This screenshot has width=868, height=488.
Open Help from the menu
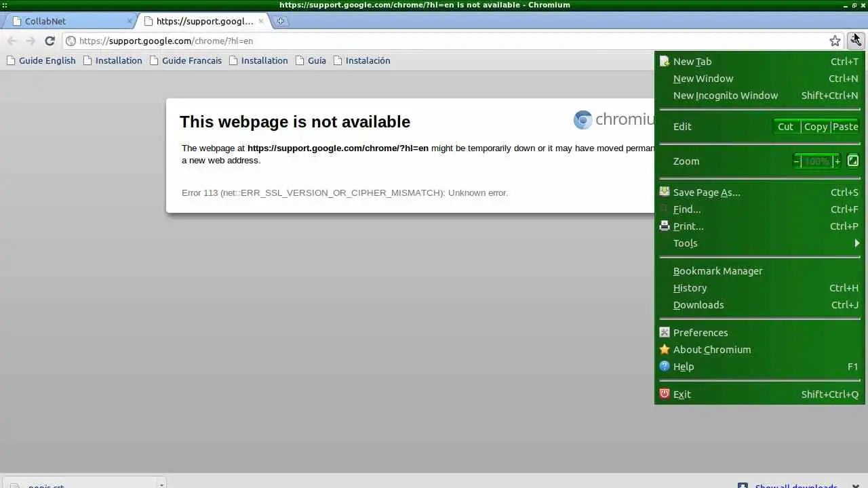click(x=759, y=367)
